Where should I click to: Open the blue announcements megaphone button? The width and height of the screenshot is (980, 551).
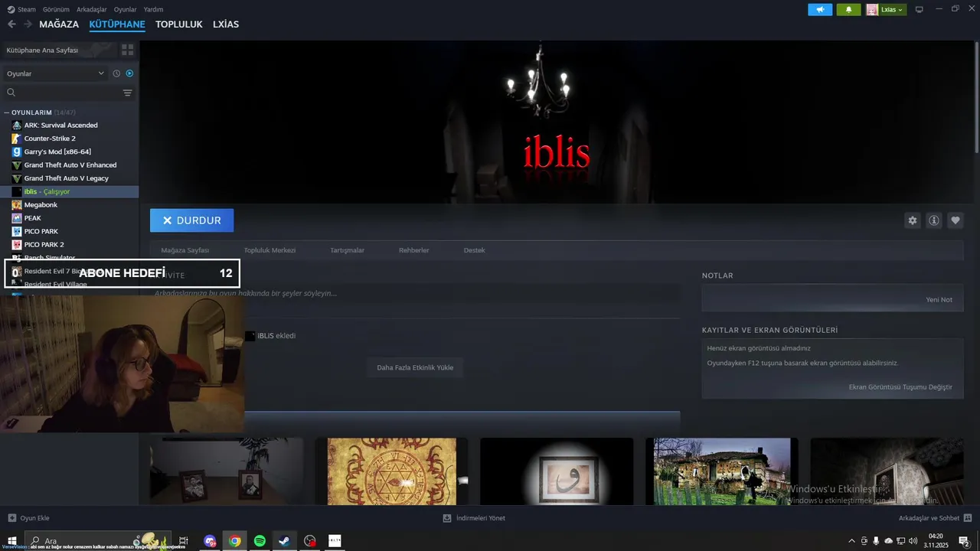click(820, 9)
